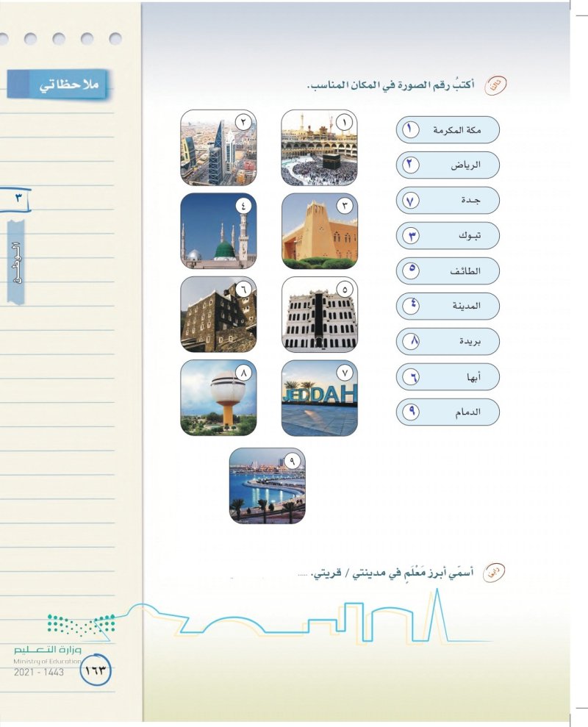Select the orange fort photo numbered 3
The width and height of the screenshot is (588, 727).
(x=320, y=232)
